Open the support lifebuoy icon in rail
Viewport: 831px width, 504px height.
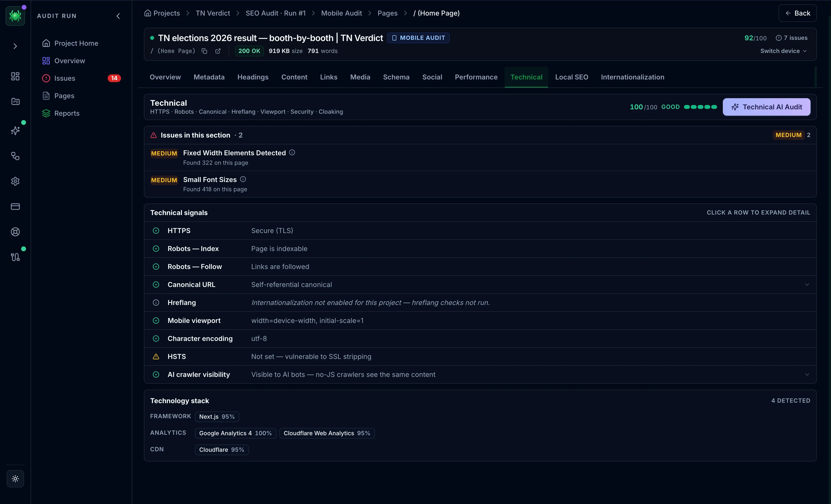pyautogui.click(x=15, y=232)
